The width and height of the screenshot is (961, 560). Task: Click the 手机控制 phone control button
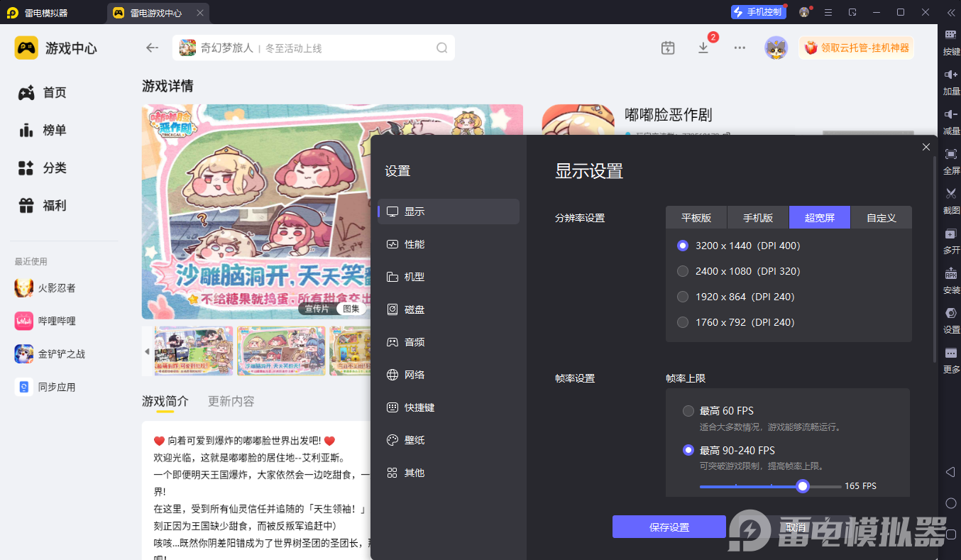point(759,12)
